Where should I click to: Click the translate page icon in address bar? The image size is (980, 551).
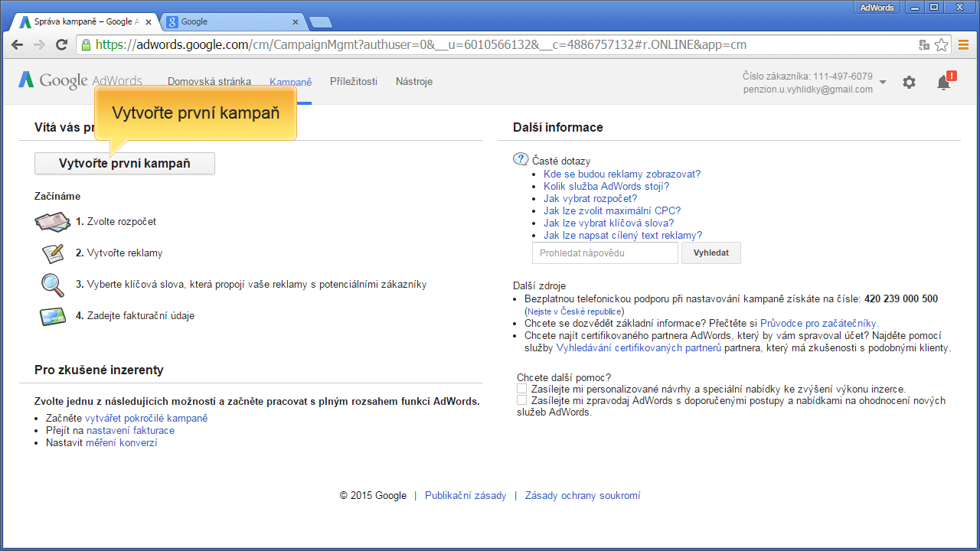point(924,44)
